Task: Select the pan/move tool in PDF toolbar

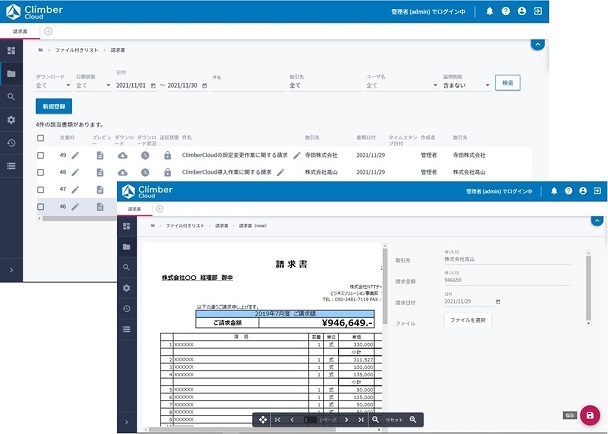Action: pos(263,420)
